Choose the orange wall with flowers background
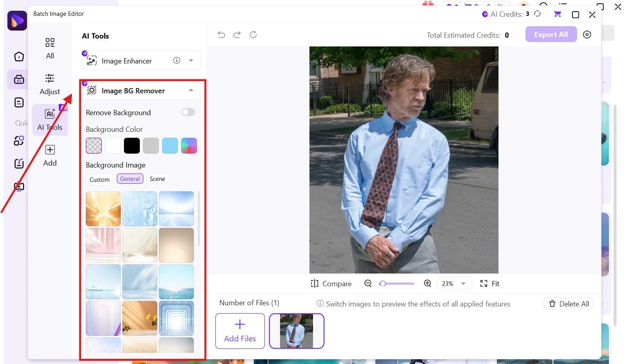The image size is (626, 364). [140, 318]
